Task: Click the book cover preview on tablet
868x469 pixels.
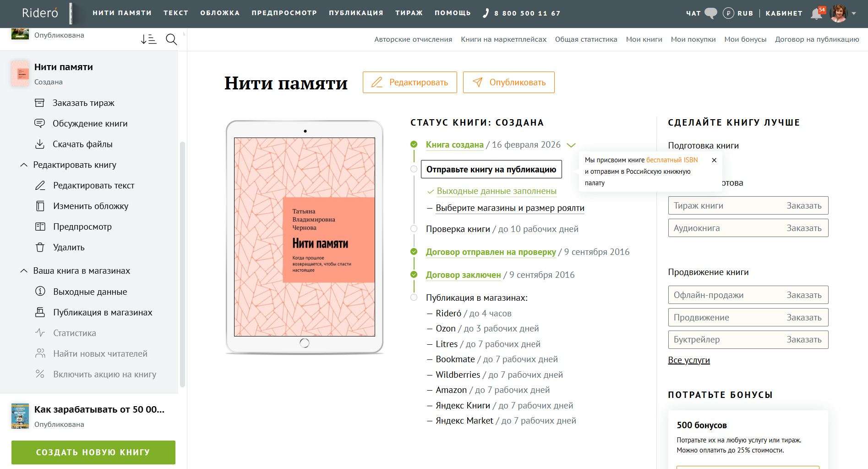Action: coord(305,237)
